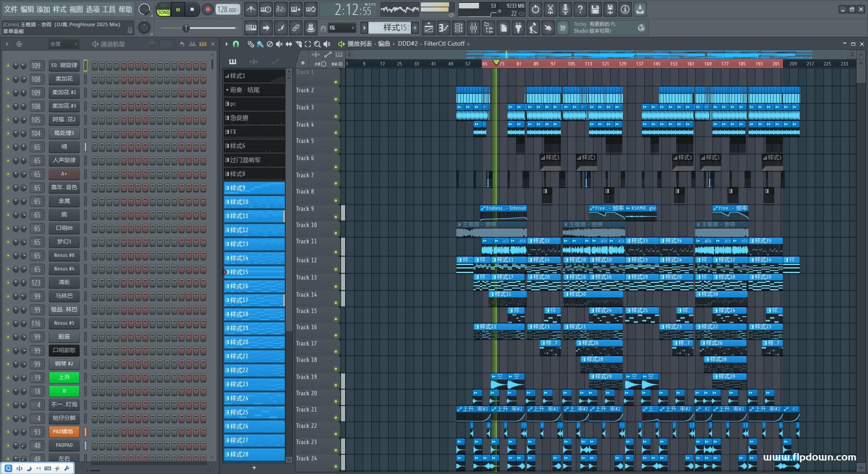
Task: Click the save project floppy icon
Action: (x=595, y=9)
